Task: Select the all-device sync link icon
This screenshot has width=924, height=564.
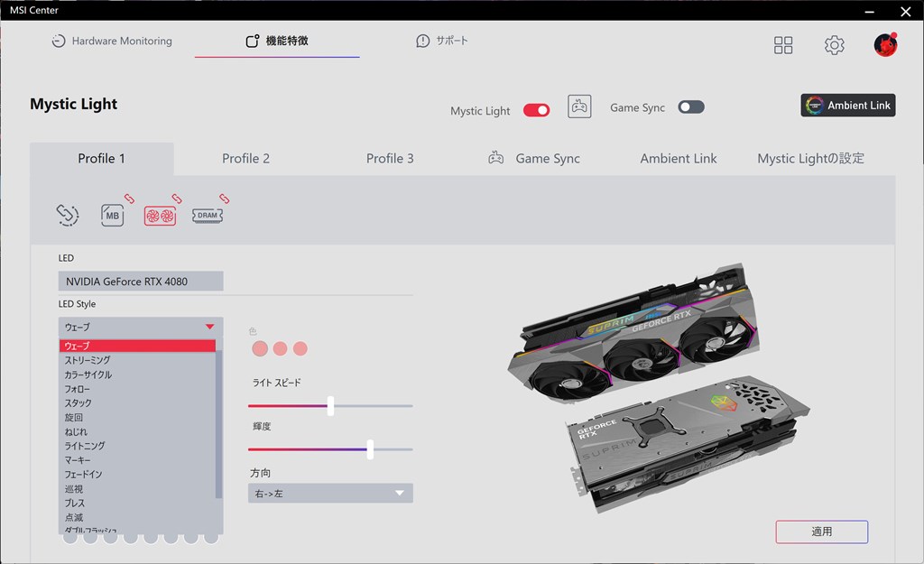Action: click(x=67, y=215)
